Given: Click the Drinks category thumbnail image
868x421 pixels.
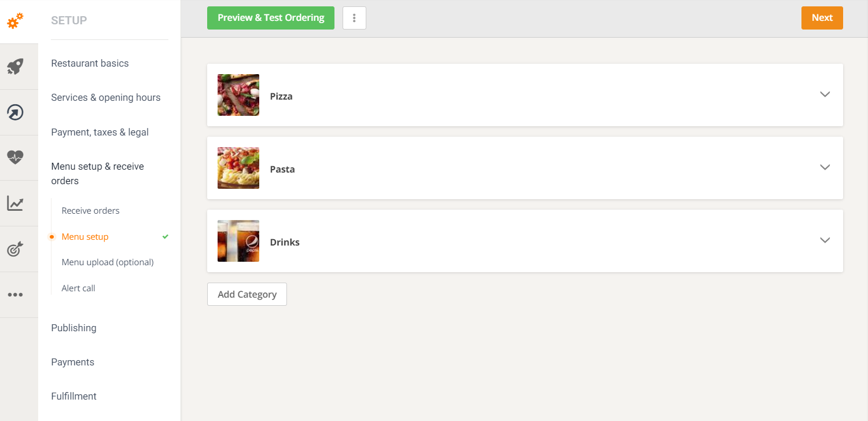Looking at the screenshot, I should [x=238, y=241].
